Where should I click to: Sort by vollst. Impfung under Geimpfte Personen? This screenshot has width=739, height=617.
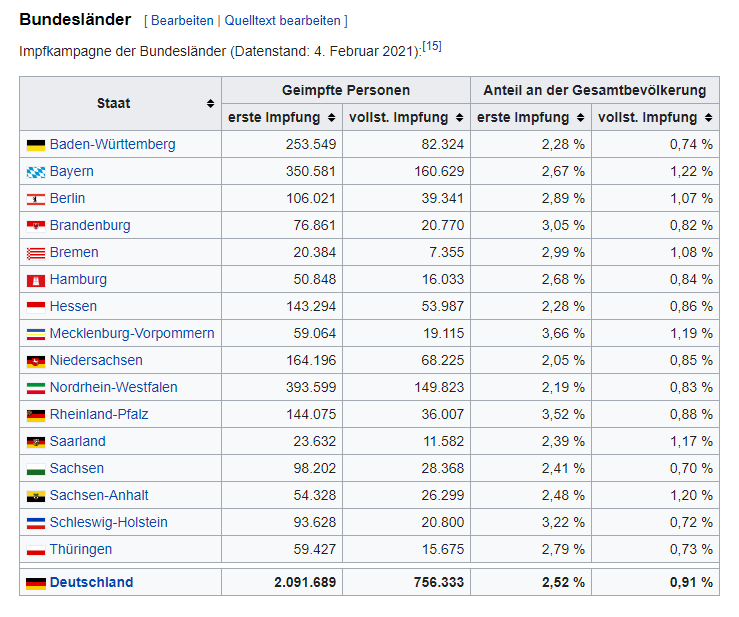pyautogui.click(x=459, y=118)
